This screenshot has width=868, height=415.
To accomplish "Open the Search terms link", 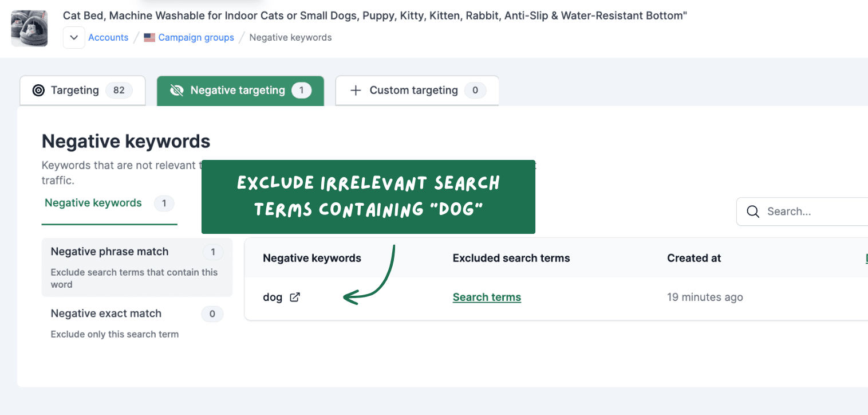I will point(487,297).
